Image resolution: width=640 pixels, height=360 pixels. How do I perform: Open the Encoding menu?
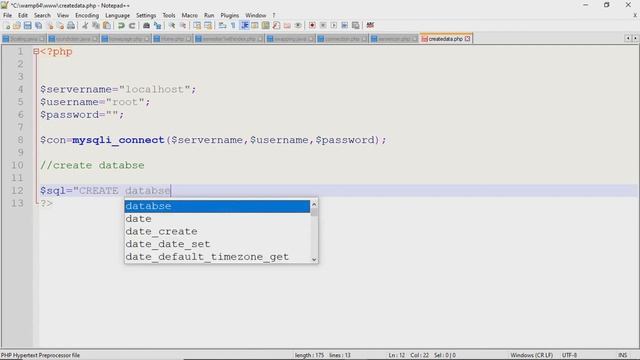point(87,16)
